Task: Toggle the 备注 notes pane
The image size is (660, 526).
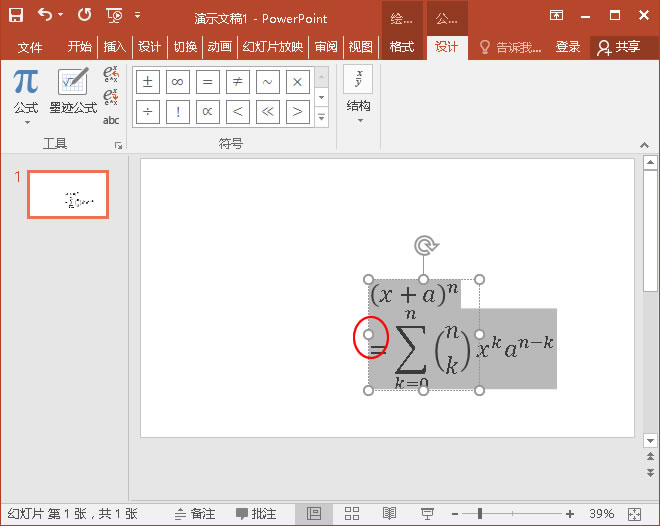Action: pyautogui.click(x=195, y=513)
